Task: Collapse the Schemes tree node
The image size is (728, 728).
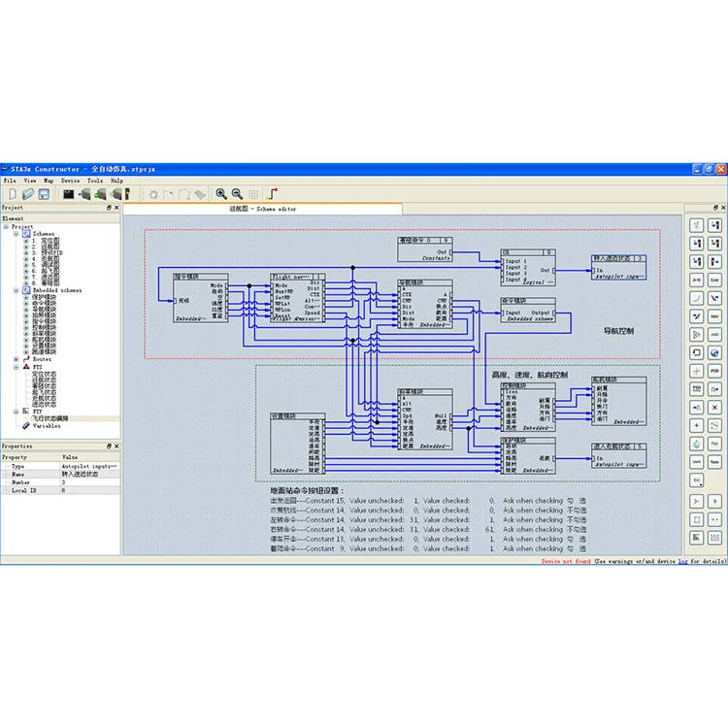Action: click(16, 234)
